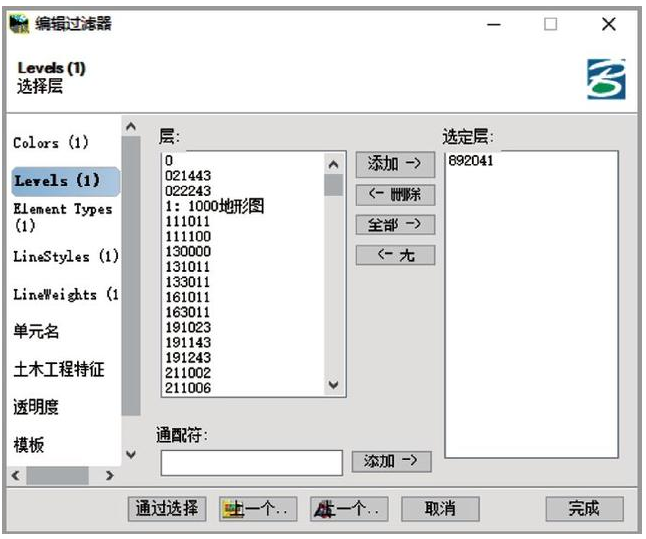Open the Colors (1) filter category
The height and width of the screenshot is (539, 646).
(x=51, y=143)
